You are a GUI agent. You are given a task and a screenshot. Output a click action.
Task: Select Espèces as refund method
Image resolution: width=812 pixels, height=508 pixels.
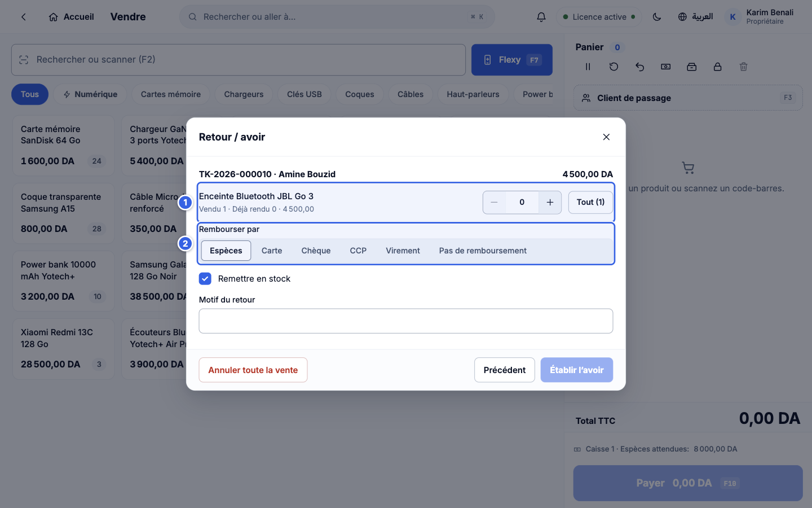pyautogui.click(x=226, y=251)
